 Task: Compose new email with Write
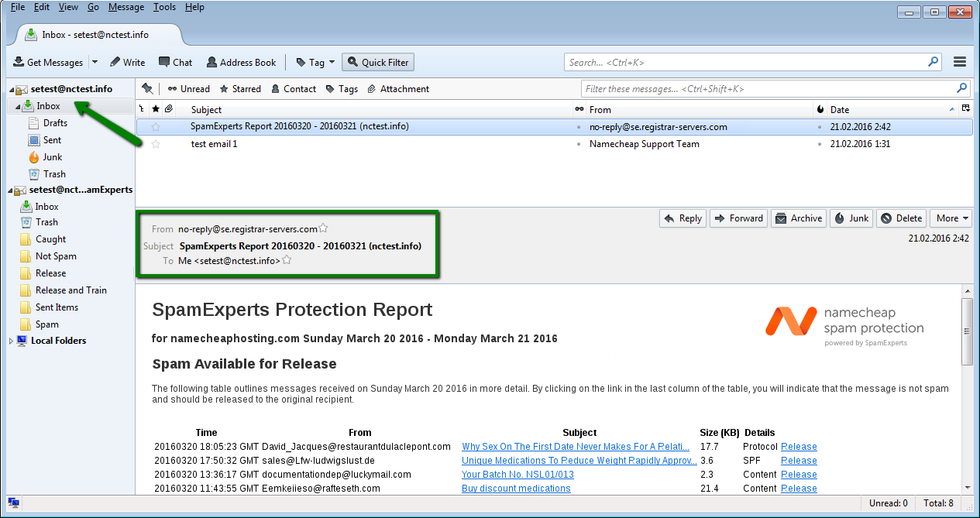[127, 62]
